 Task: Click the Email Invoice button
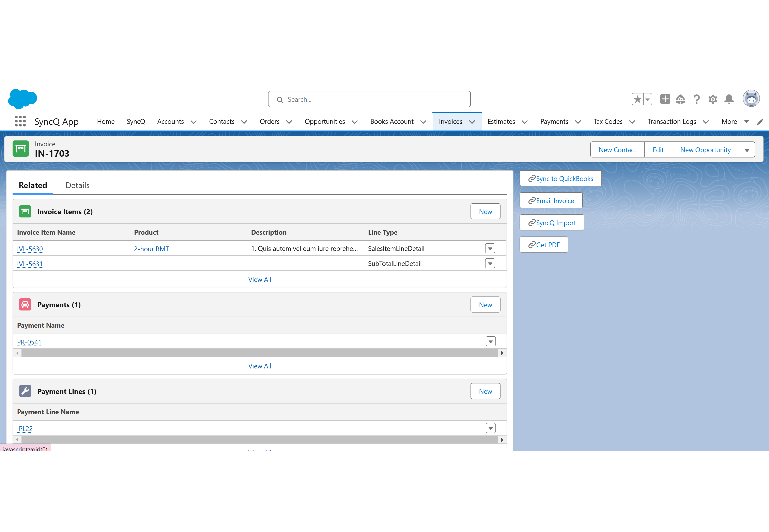pyautogui.click(x=551, y=201)
